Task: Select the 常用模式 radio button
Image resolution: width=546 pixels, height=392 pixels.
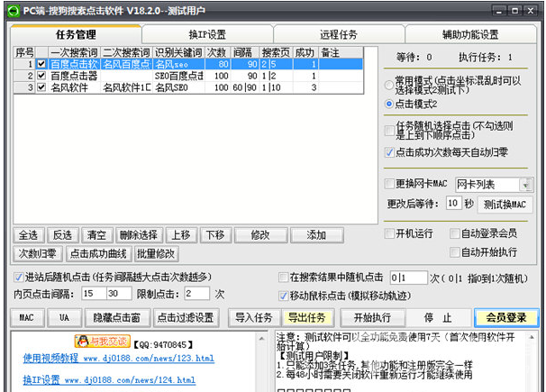Action: coord(389,85)
